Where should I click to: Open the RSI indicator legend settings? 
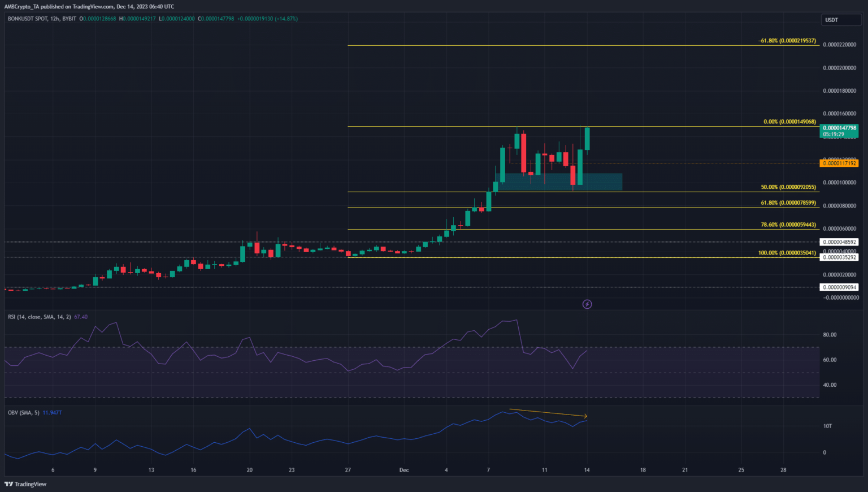click(39, 317)
